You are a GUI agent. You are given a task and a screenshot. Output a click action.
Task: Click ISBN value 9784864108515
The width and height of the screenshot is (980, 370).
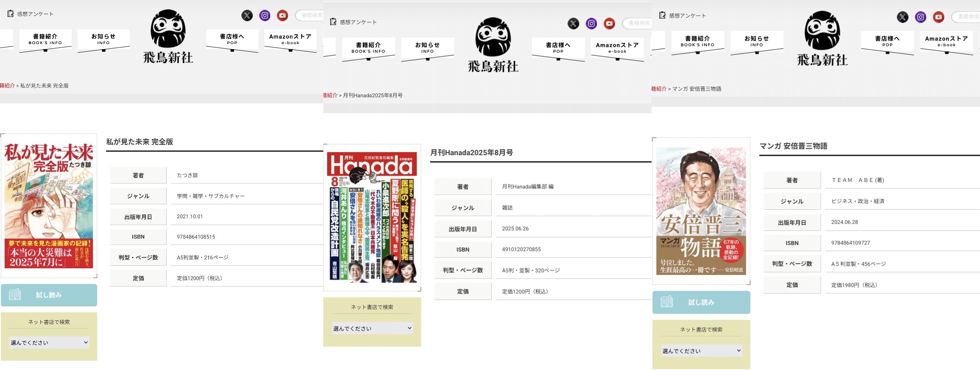196,237
